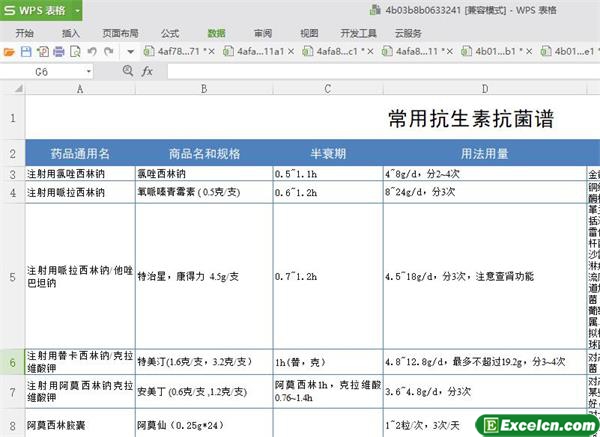Select column B header

(x=204, y=89)
